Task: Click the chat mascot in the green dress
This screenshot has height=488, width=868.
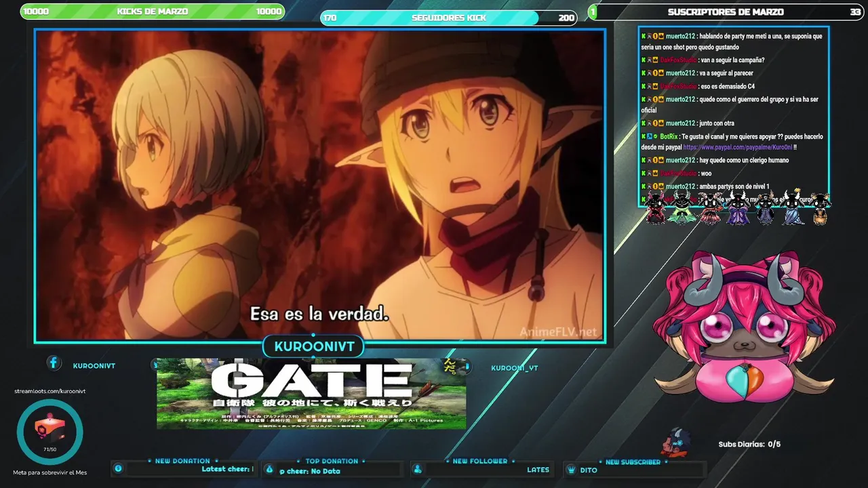Action: [681, 209]
